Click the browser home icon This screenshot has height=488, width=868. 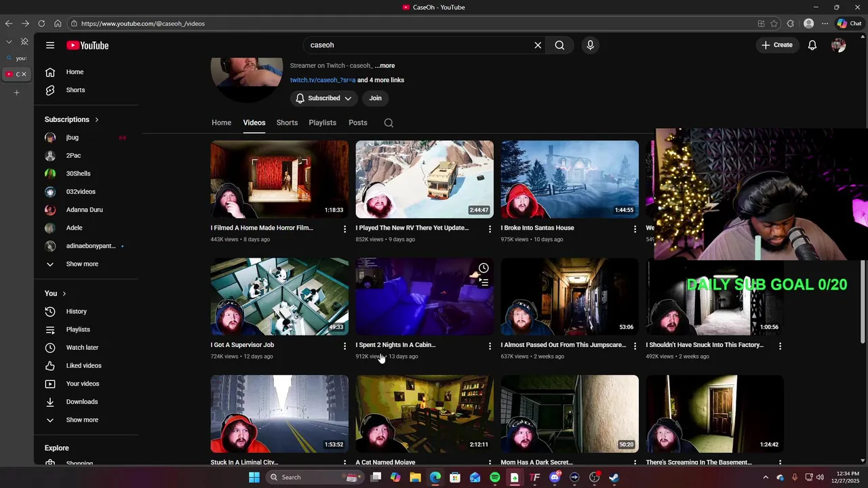58,24
